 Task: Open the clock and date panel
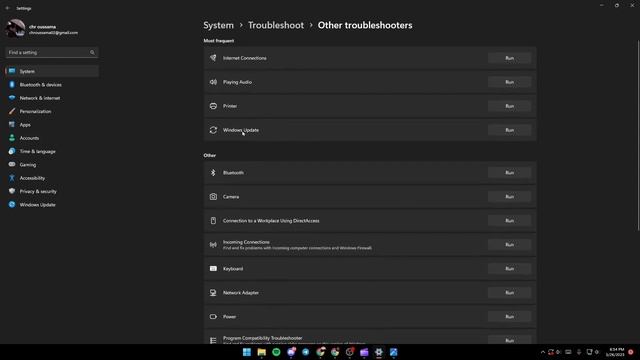(x=616, y=352)
